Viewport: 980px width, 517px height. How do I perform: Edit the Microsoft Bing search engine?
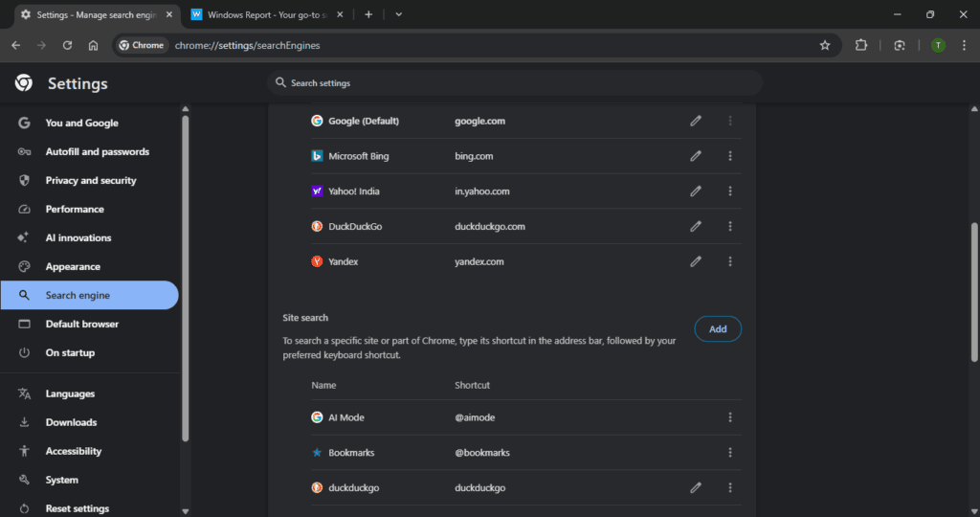[x=696, y=156]
